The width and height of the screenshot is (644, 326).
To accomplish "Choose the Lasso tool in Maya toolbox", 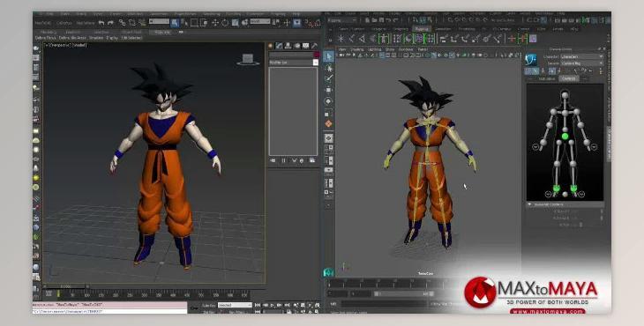I will (328, 68).
